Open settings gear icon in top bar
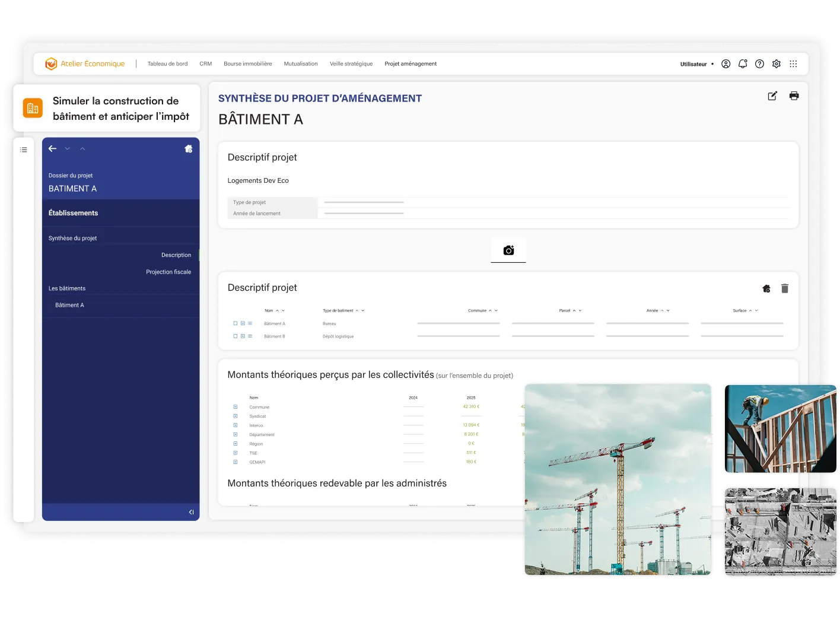Viewport: 840px width, 620px height. (777, 64)
